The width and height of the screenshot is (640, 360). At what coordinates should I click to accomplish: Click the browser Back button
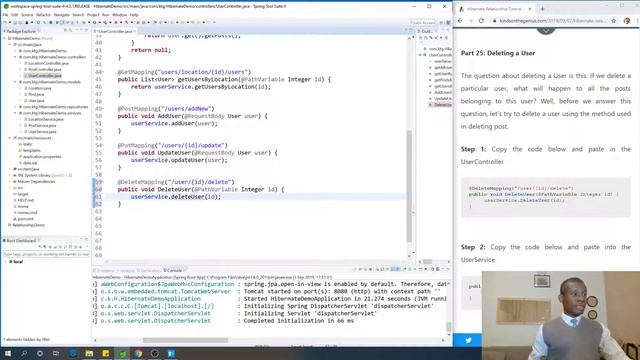pos(460,20)
